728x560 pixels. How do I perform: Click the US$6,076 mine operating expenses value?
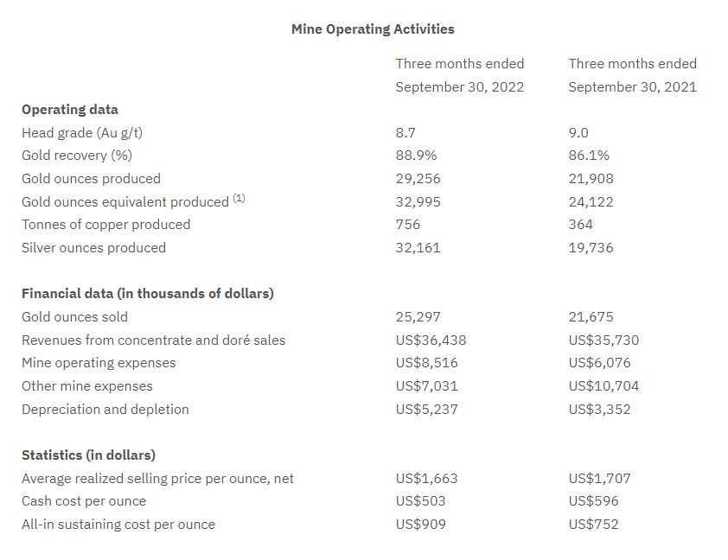[599, 363]
